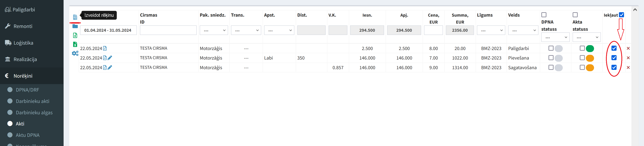644x146 pixels.
Task: Uncheck Iekļaut checkbox for Pievešana row
Action: (614, 58)
